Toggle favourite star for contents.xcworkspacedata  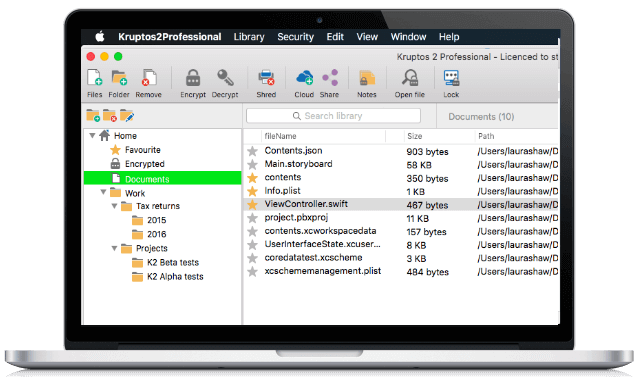253,232
